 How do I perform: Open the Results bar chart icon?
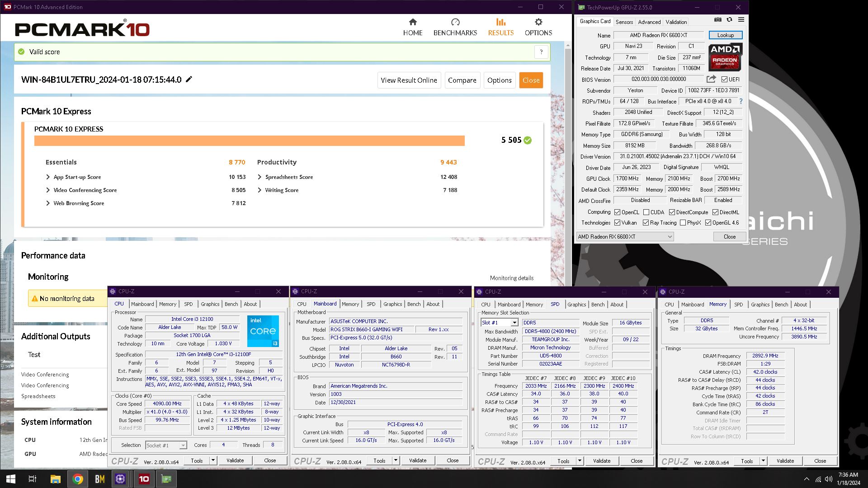[x=500, y=22]
